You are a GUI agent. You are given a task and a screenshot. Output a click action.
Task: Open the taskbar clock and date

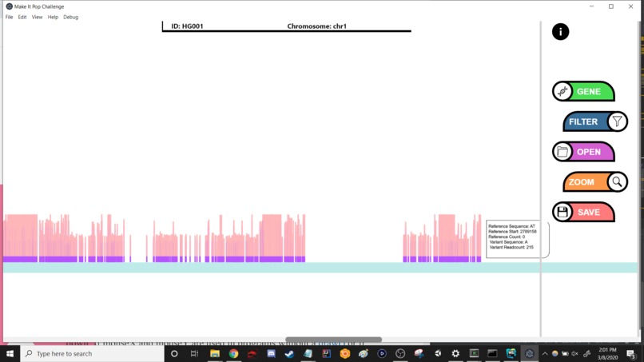coord(608,353)
